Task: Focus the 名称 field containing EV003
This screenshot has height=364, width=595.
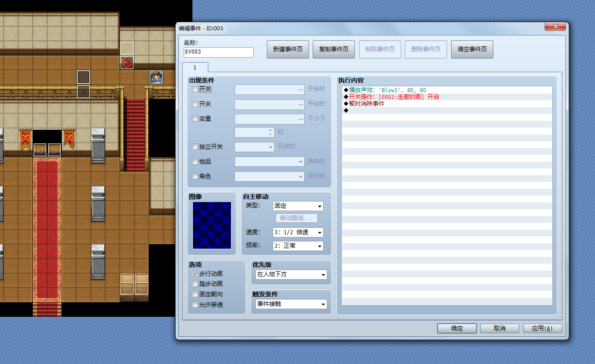Action: point(219,52)
